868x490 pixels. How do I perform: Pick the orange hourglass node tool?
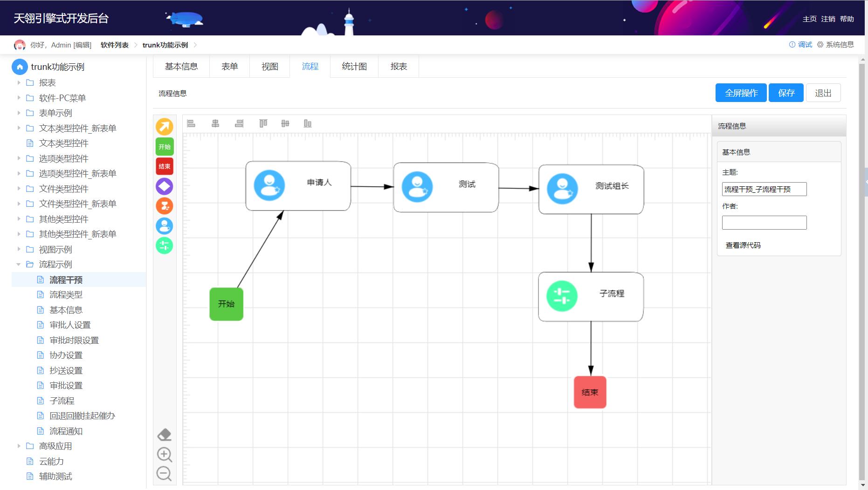[164, 206]
